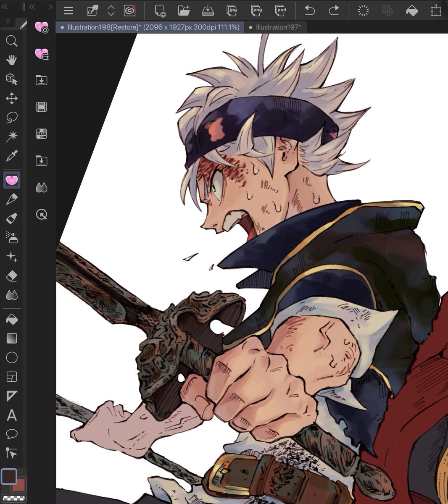Select the Move layer tool
The image size is (448, 504).
(12, 99)
